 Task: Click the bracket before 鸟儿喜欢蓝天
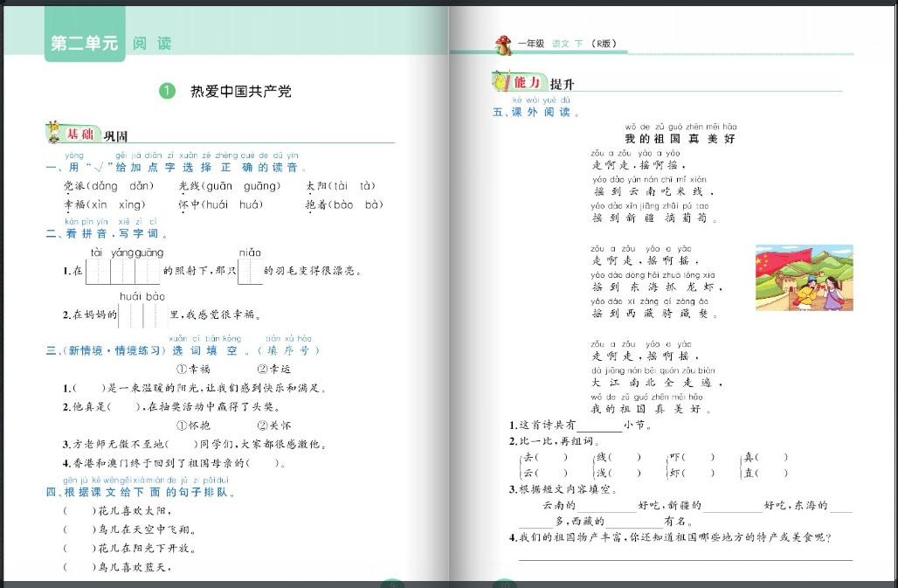tap(79, 567)
